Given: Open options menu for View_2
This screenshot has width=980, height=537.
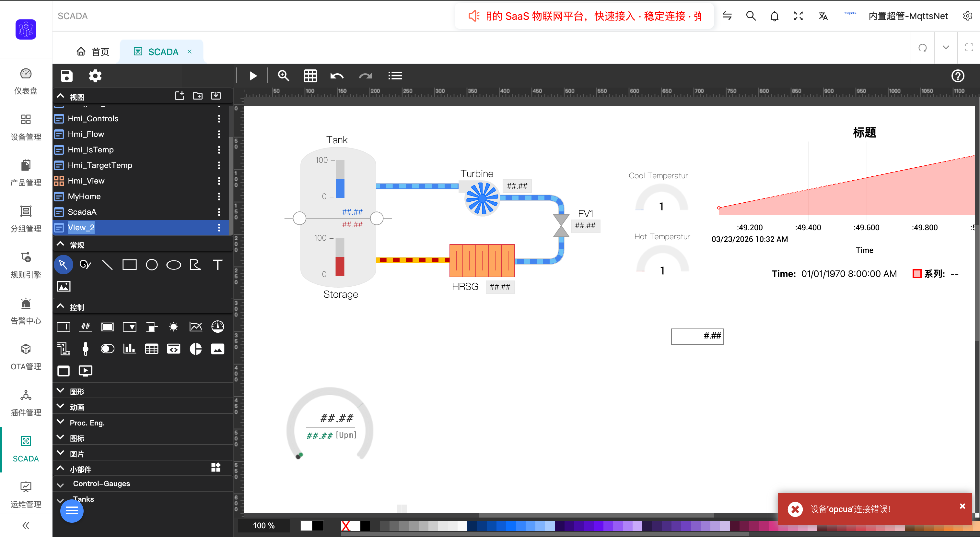Looking at the screenshot, I should (x=219, y=228).
